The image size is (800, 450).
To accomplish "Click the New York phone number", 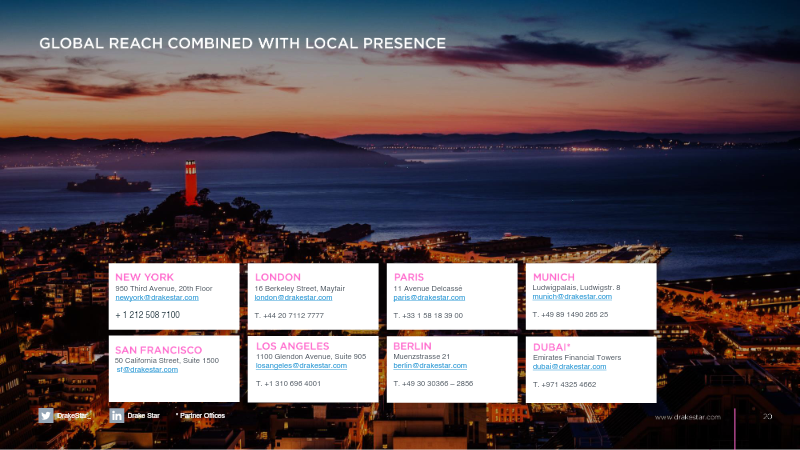I will tap(147, 315).
